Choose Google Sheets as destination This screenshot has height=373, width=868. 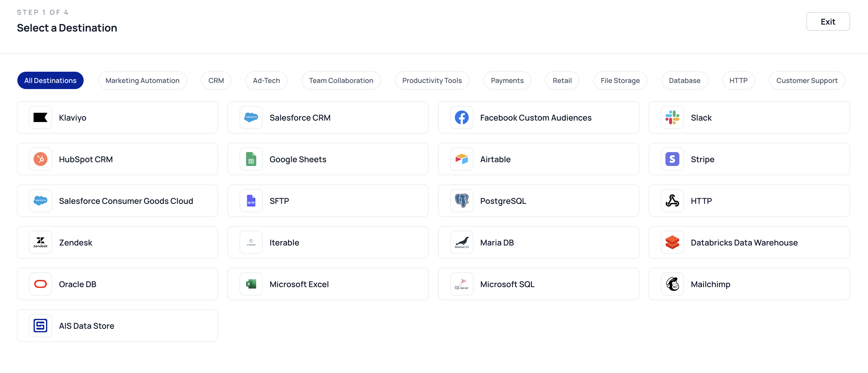[x=328, y=159]
